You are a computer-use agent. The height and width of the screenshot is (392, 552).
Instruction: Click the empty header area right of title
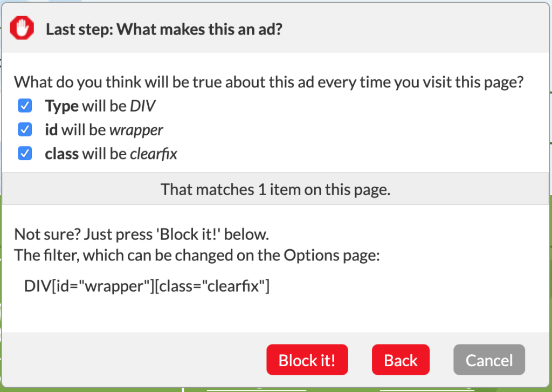click(416, 29)
